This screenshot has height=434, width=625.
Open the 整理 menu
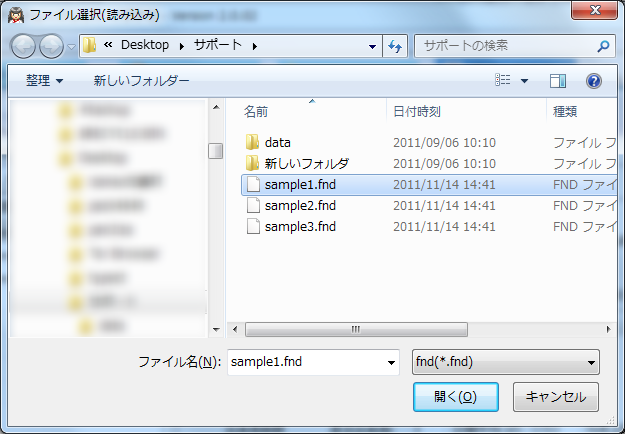click(x=44, y=81)
